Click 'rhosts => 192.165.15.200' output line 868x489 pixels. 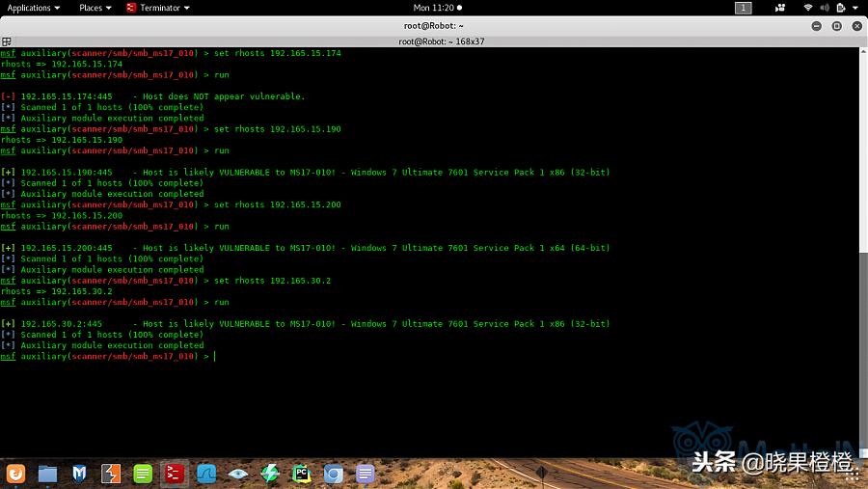click(x=62, y=215)
